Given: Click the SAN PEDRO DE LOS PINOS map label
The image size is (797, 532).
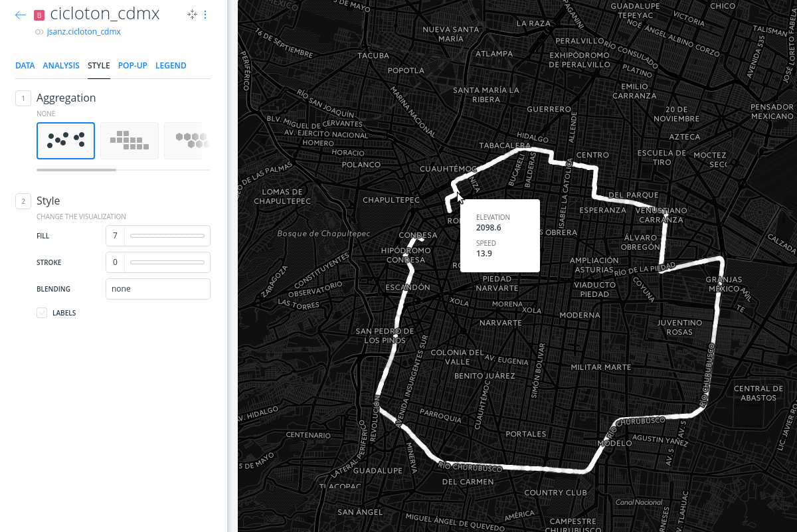Looking at the screenshot, I should [385, 335].
